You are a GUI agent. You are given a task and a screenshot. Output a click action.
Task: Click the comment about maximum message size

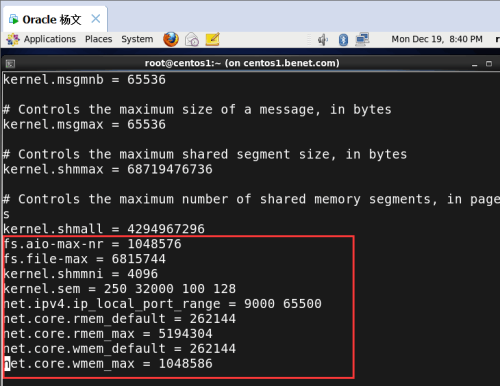click(x=197, y=110)
